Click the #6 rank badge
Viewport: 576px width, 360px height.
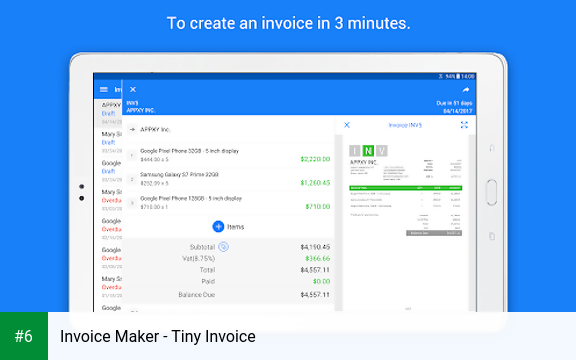coord(24,336)
